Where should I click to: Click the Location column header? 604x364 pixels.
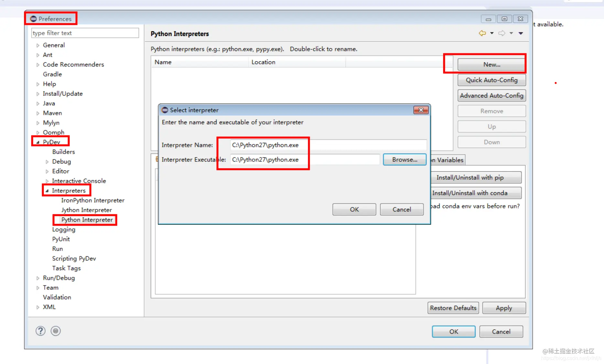(297, 62)
